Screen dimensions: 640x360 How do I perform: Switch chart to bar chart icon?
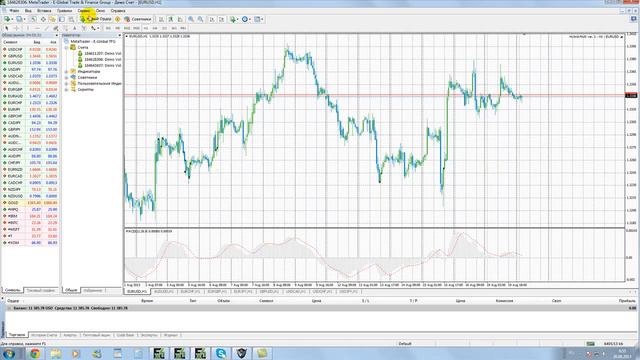[x=161, y=19]
